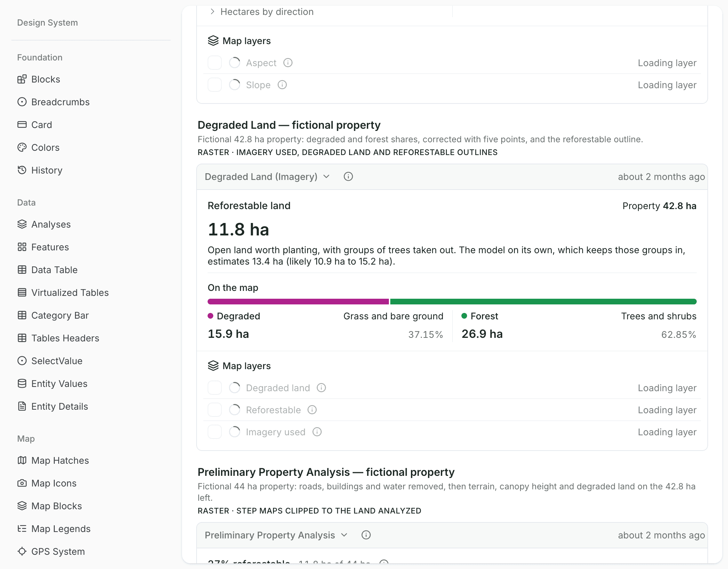Click the Features grid icon in sidebar
728x569 pixels.
point(22,247)
